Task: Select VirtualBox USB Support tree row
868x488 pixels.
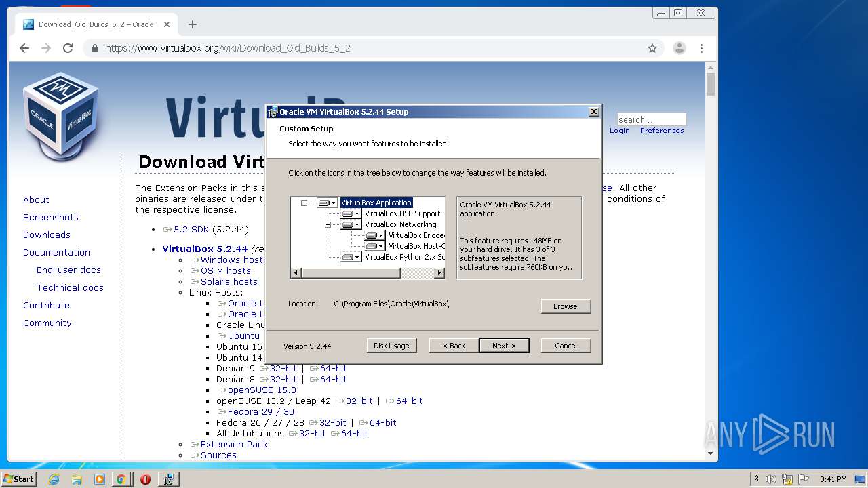Action: [x=403, y=213]
